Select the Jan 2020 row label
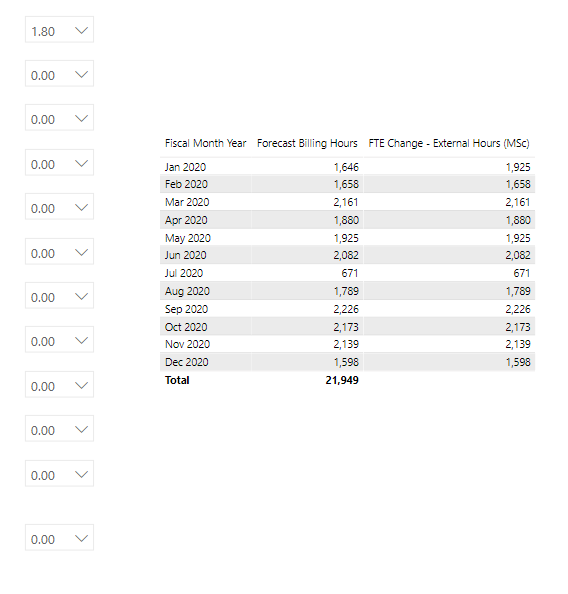The image size is (568, 594). 185,167
